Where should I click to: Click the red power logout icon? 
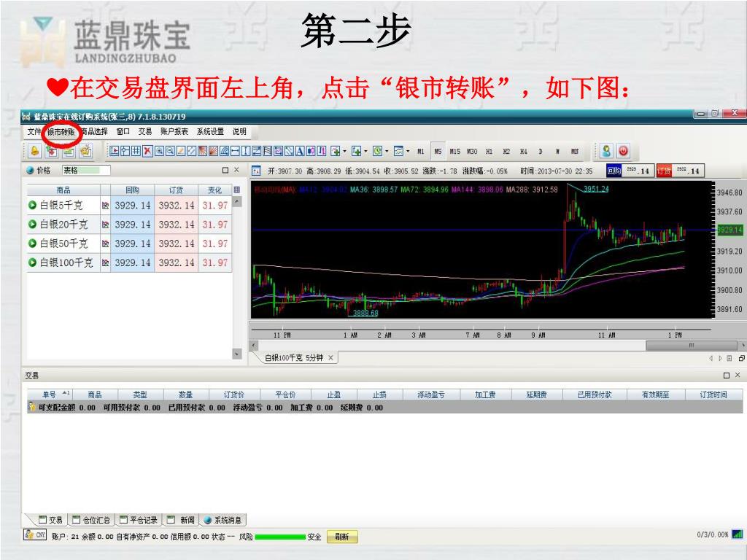click(x=623, y=151)
